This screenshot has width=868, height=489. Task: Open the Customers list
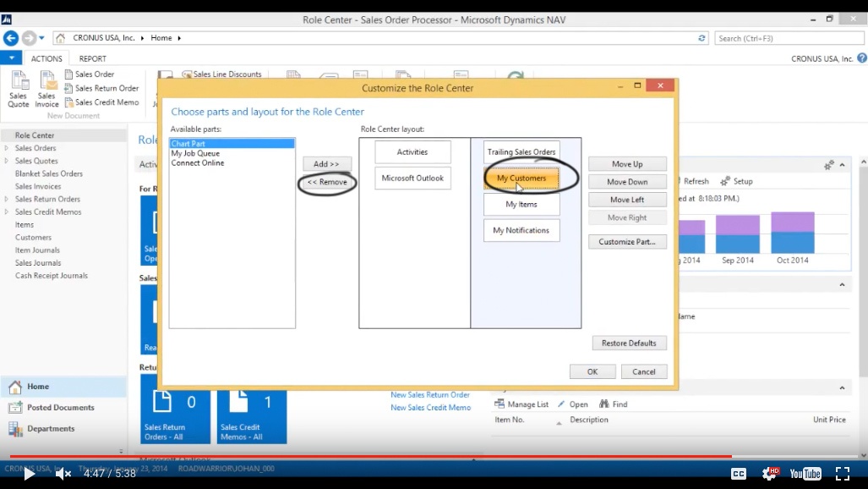(33, 237)
